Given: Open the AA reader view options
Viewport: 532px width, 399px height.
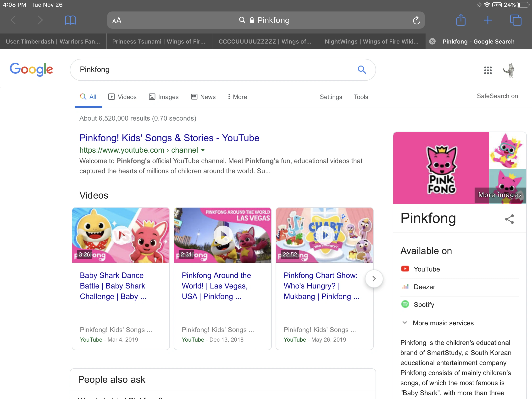Looking at the screenshot, I should [x=117, y=21].
